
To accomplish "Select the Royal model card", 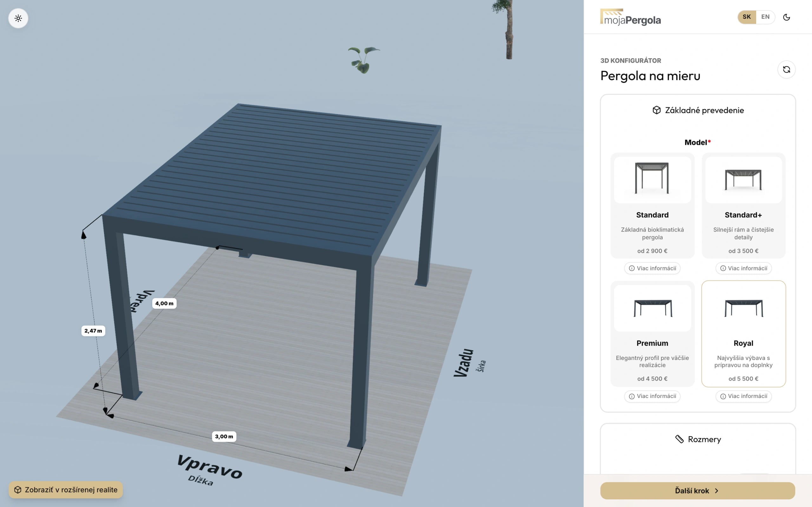I will pyautogui.click(x=743, y=334).
